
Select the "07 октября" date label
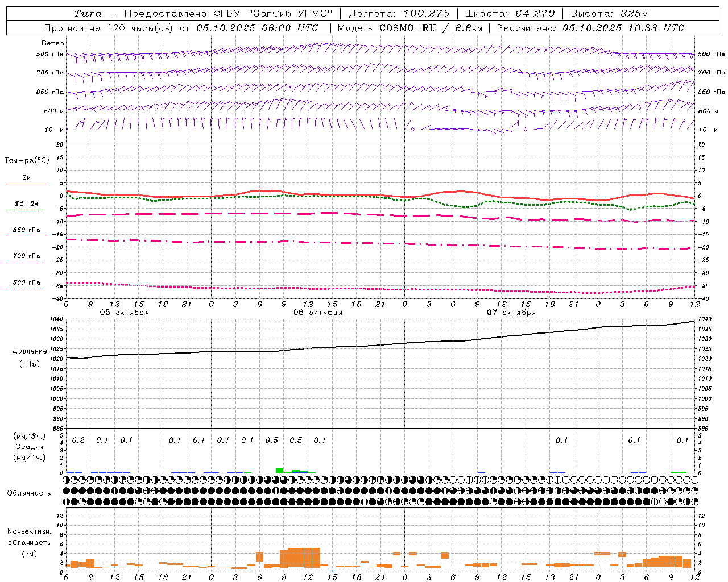(511, 313)
